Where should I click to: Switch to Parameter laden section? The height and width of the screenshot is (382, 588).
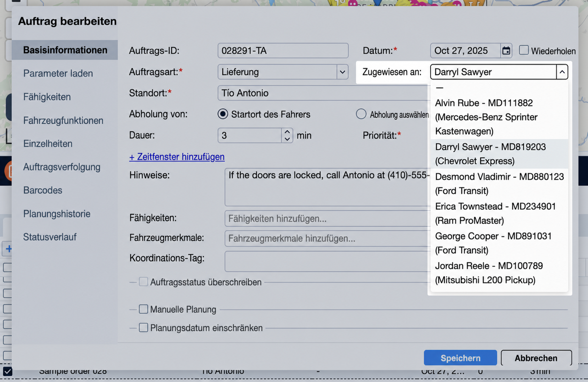click(x=58, y=73)
